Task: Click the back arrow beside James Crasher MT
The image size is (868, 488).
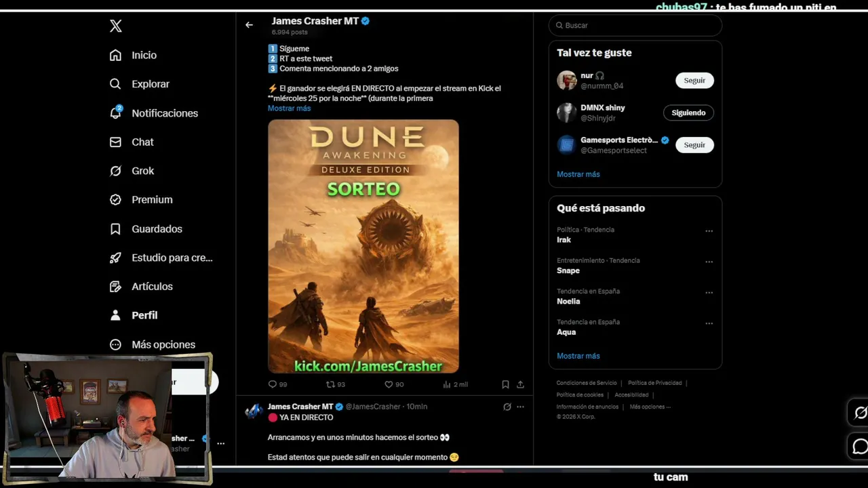Action: pos(249,25)
